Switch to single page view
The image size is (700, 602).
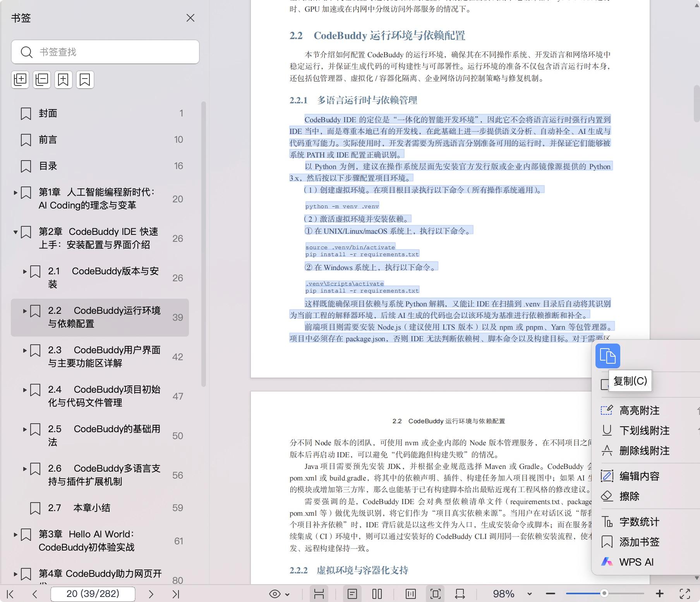[x=352, y=594]
